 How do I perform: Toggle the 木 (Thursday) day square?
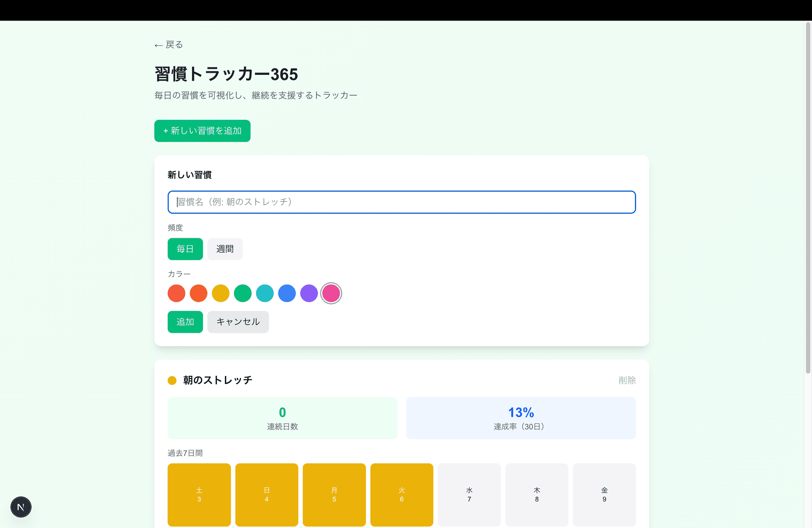[x=536, y=495]
